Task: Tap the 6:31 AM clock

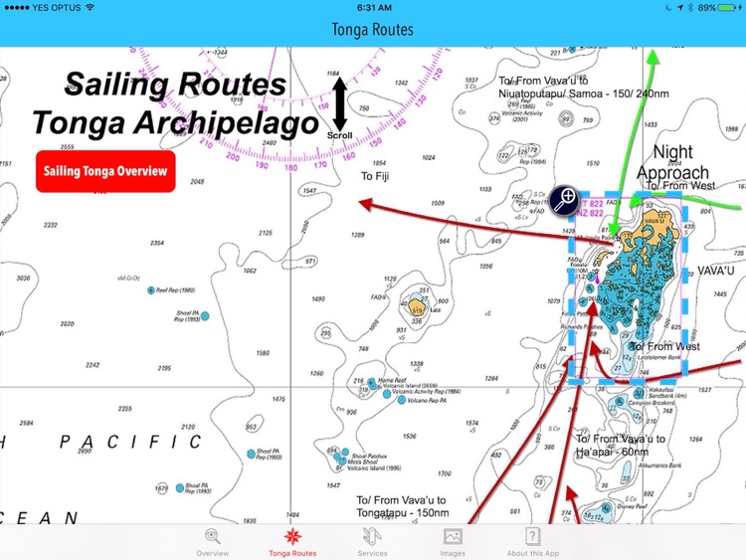Action: click(374, 8)
